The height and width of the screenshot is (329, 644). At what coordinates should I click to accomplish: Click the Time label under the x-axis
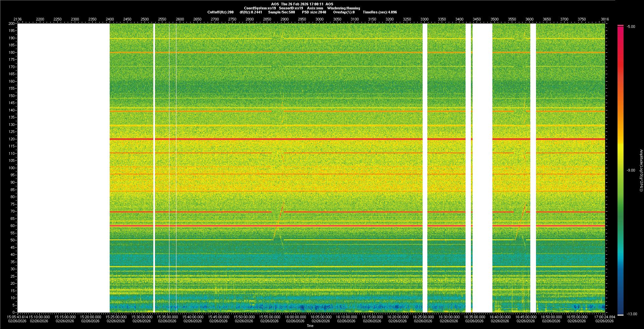coord(310,326)
